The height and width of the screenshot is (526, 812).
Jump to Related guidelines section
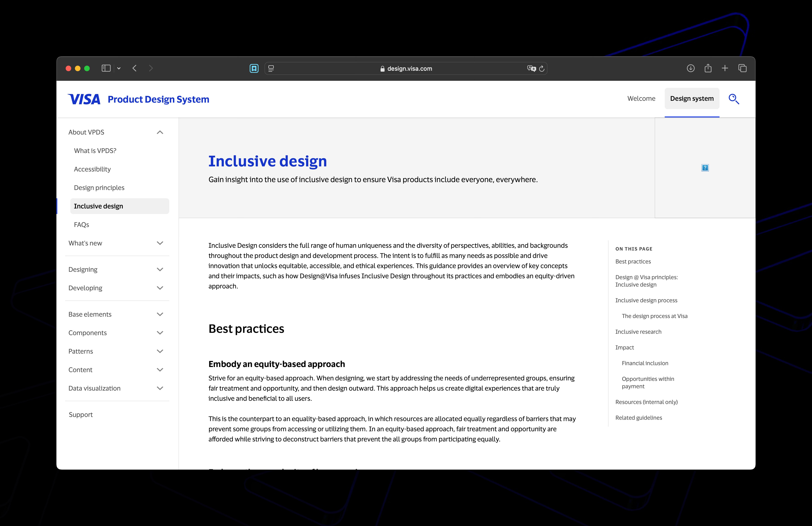click(x=638, y=418)
